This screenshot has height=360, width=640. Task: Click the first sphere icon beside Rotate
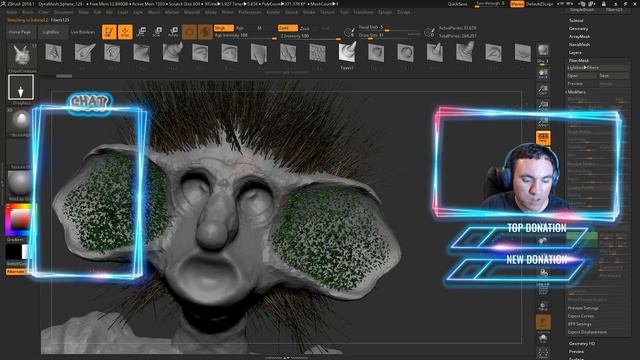tap(189, 32)
